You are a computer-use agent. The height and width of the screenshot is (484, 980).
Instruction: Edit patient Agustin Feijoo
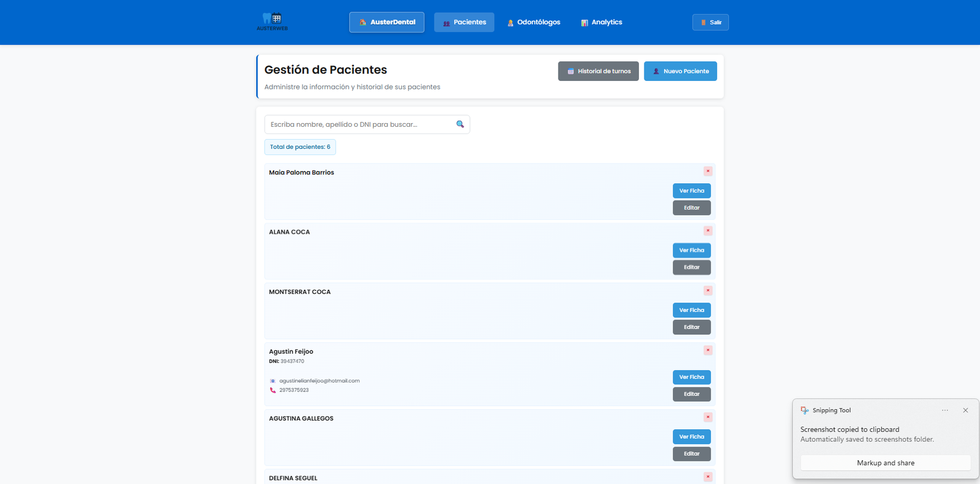(692, 394)
